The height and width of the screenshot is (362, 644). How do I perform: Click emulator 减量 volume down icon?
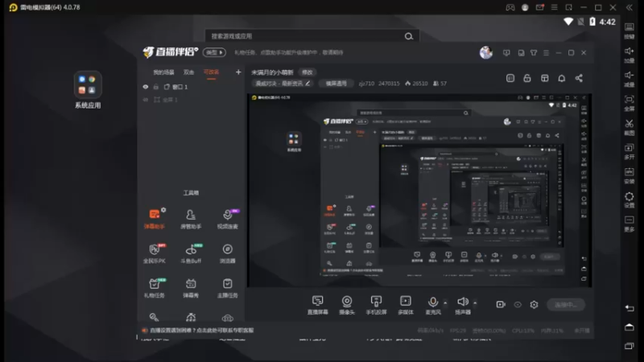point(630,79)
